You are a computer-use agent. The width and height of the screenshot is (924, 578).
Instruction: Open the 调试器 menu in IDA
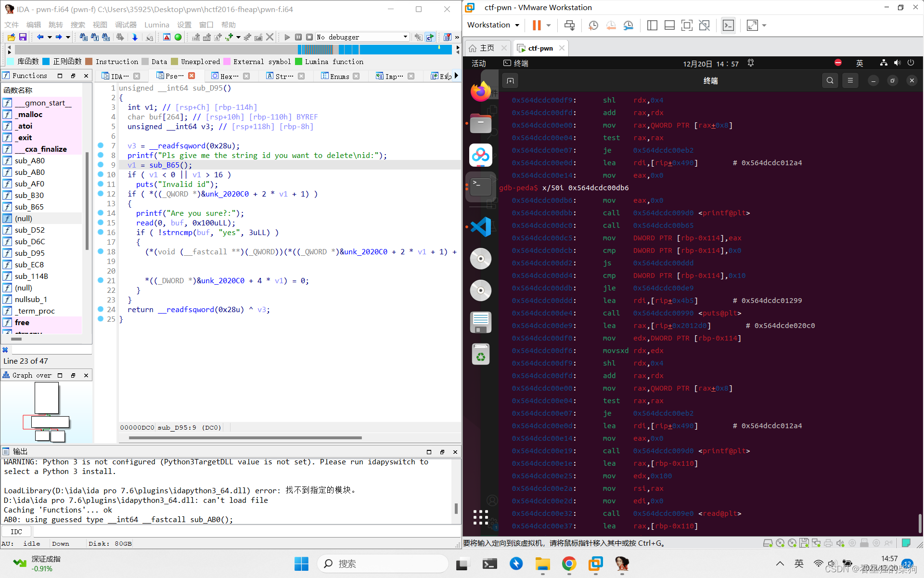pos(126,25)
